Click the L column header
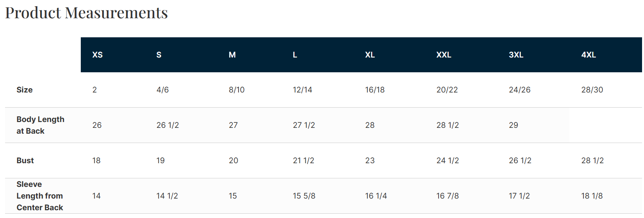 (x=295, y=55)
